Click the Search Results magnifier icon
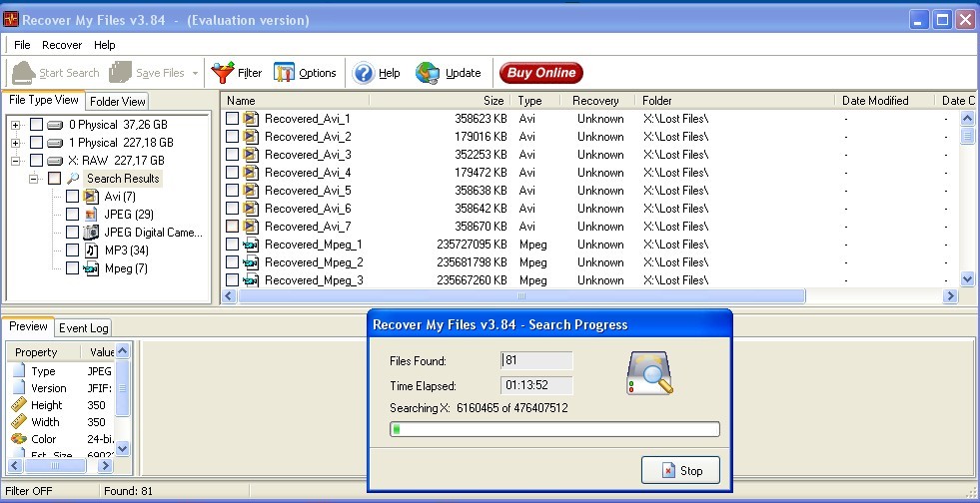The width and height of the screenshot is (980, 503). [x=73, y=179]
